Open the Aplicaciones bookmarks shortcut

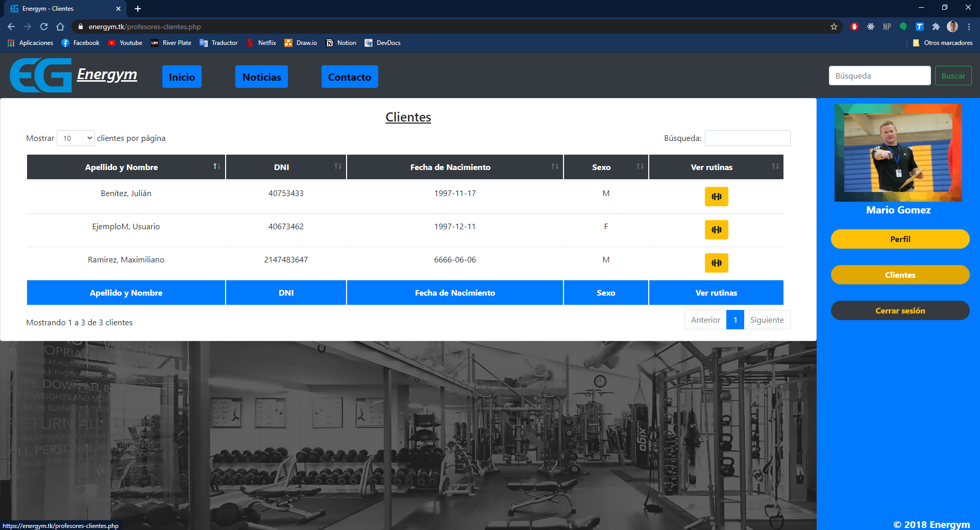click(31, 43)
